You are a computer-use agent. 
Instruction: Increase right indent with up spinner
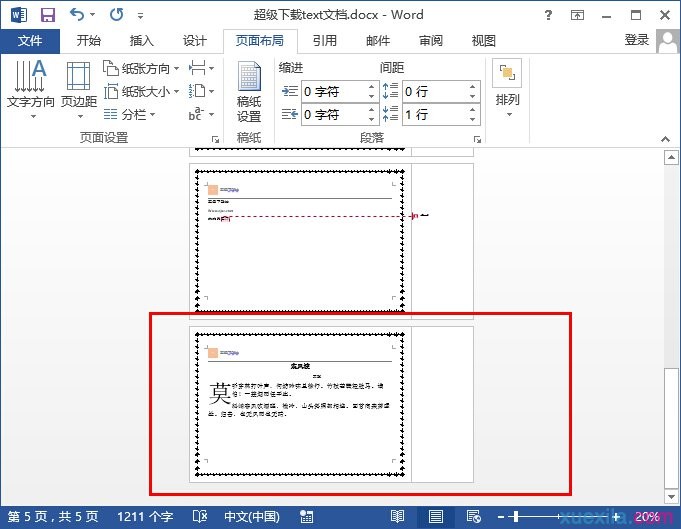pyautogui.click(x=372, y=109)
